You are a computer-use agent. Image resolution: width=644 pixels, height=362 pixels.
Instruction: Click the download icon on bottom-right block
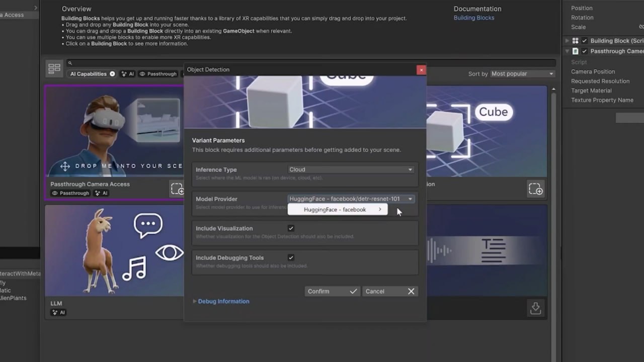click(535, 308)
